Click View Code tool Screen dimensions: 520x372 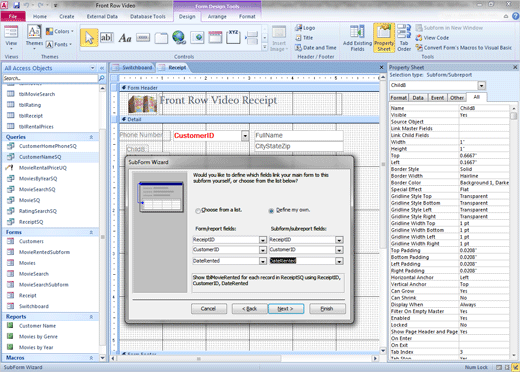click(432, 38)
